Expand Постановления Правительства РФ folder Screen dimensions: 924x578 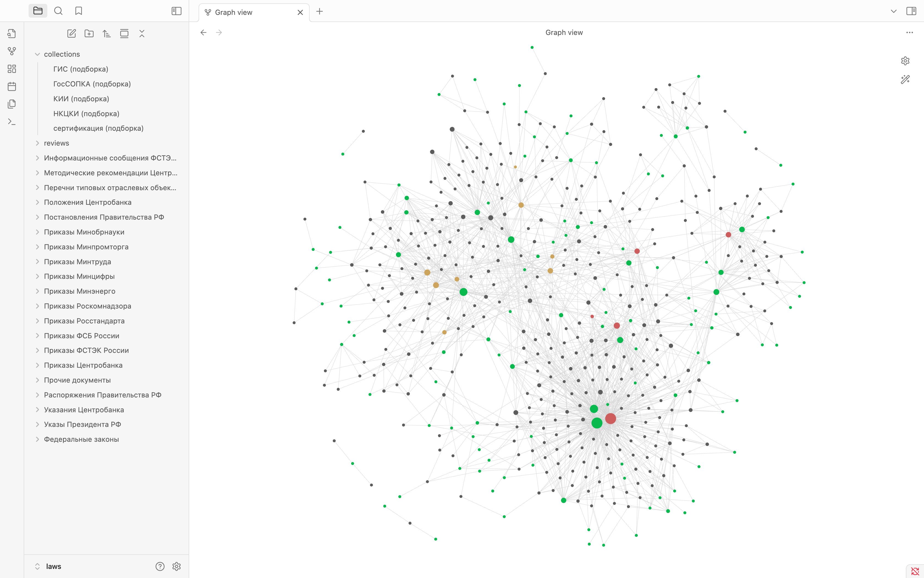click(106, 217)
